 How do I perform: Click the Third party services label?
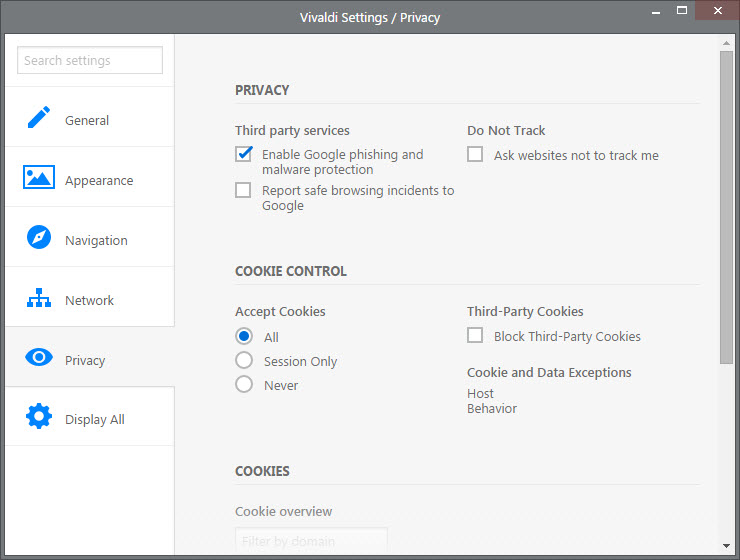tap(292, 130)
